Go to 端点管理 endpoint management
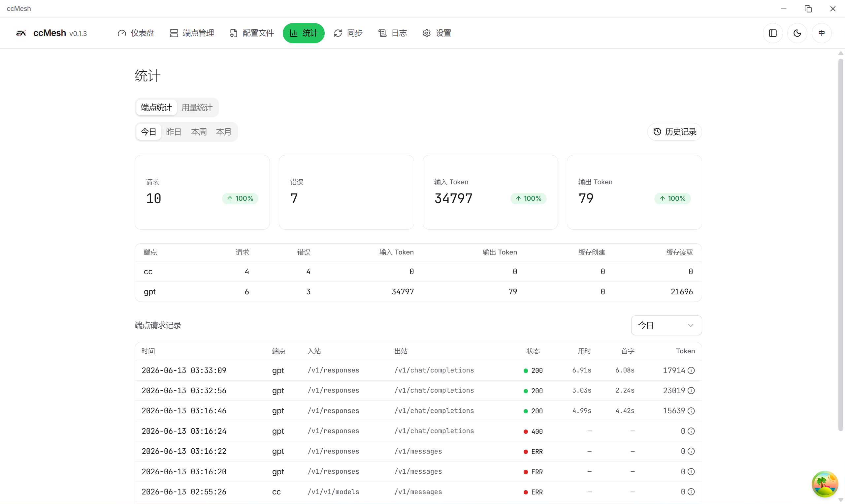This screenshot has height=504, width=845. click(192, 33)
